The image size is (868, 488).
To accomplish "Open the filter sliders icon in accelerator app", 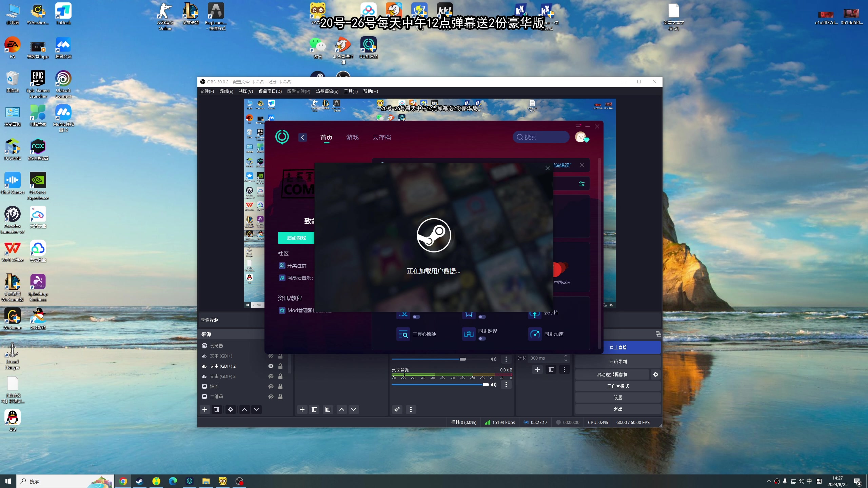I will click(582, 184).
